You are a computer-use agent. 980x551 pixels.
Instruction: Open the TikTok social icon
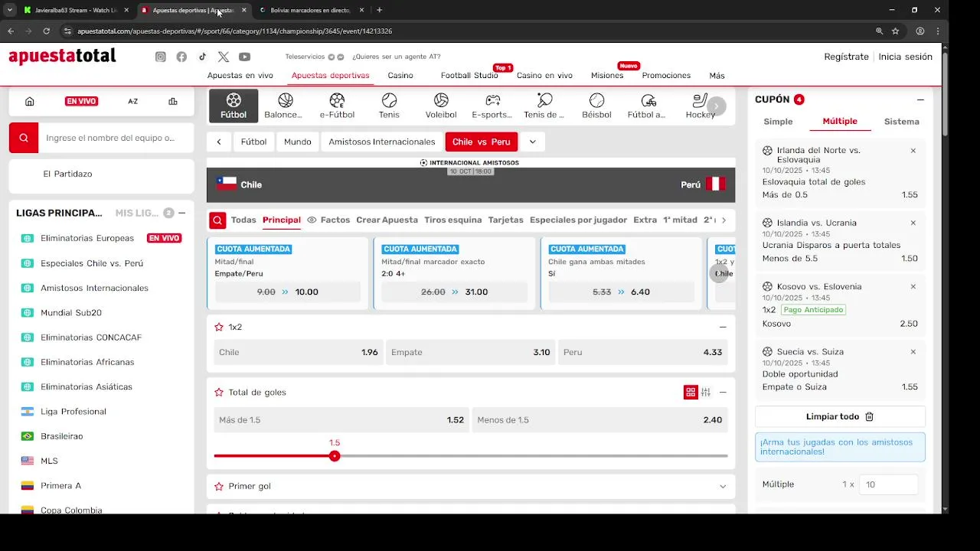[x=202, y=57]
